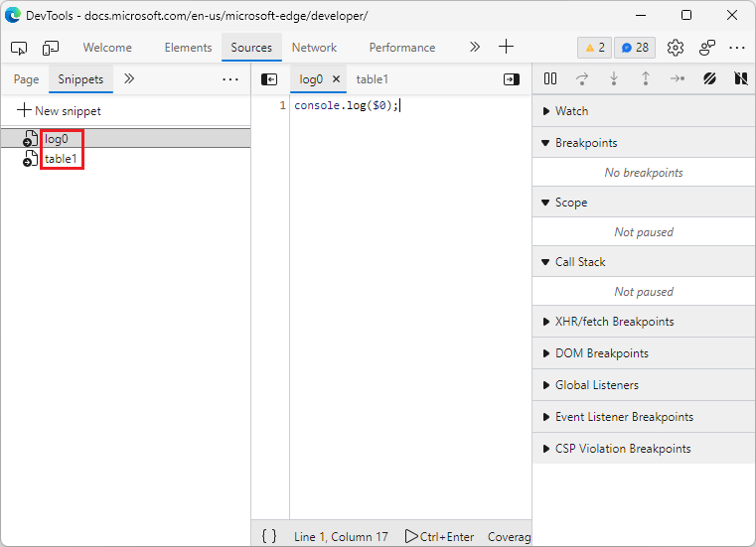
Task: Minimize the DevTools window
Action: point(641,16)
